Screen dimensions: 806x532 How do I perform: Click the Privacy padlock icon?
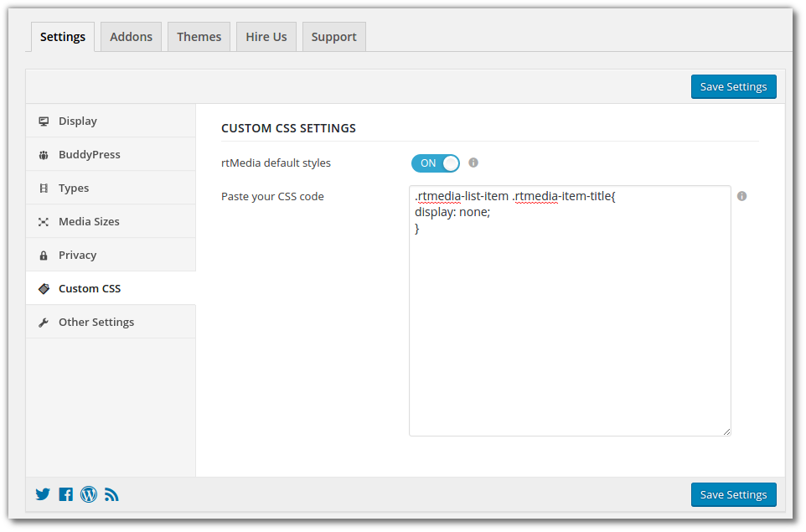tap(43, 255)
